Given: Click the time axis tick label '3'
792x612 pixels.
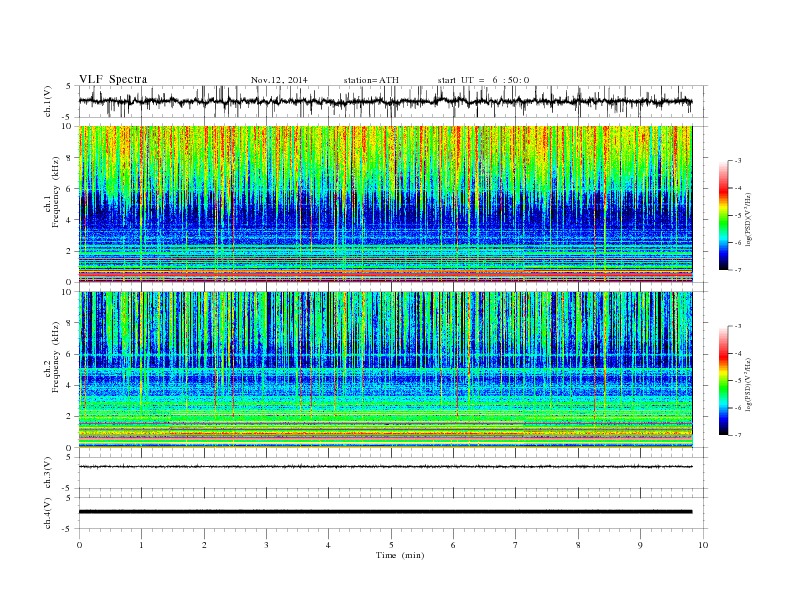Looking at the screenshot, I should point(266,545).
